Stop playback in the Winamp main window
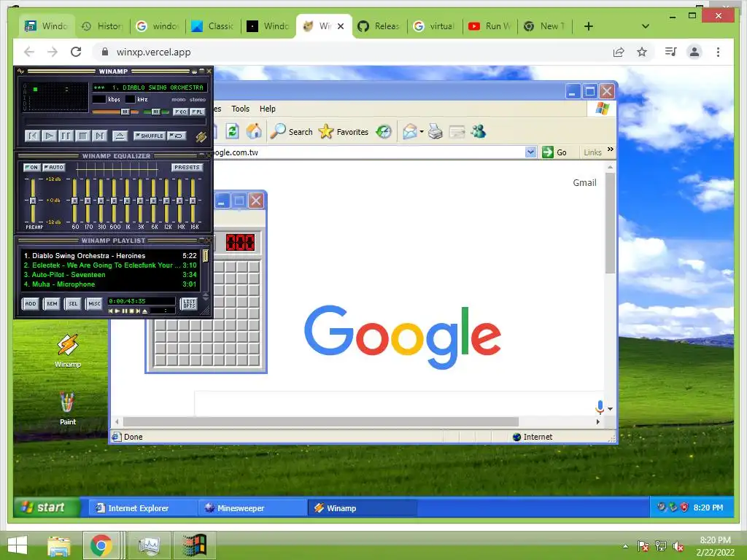747x560 pixels. point(83,136)
